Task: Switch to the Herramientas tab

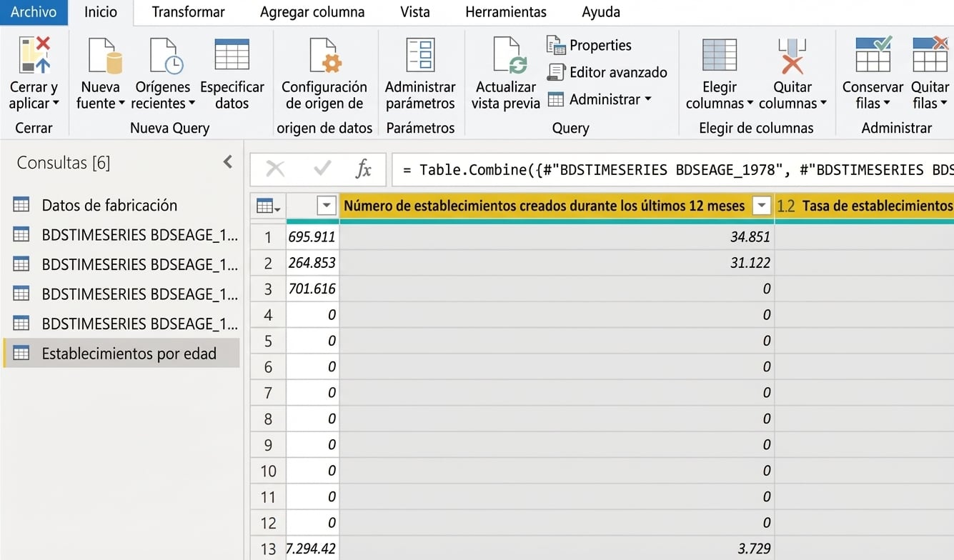Action: click(x=506, y=12)
